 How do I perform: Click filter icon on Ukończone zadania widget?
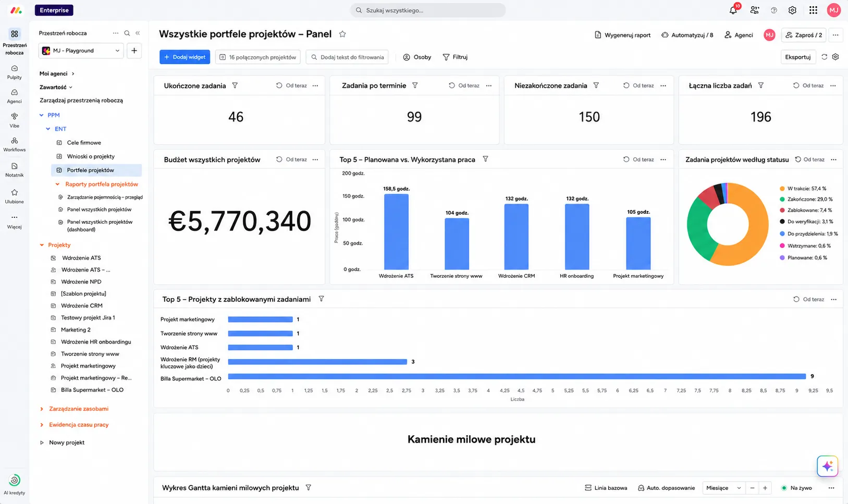click(235, 85)
